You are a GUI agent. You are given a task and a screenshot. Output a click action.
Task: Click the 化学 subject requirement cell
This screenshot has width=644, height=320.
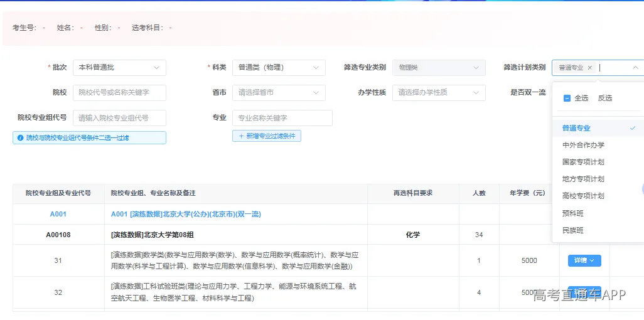pos(413,235)
